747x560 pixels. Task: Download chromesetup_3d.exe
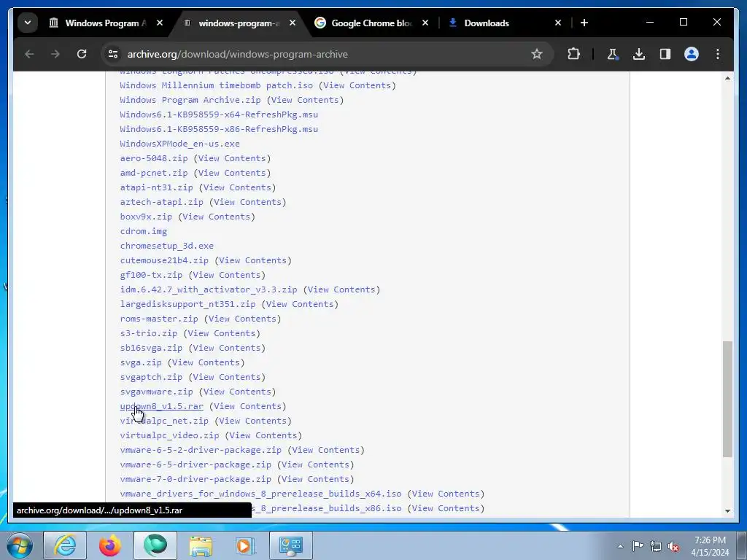[167, 246]
